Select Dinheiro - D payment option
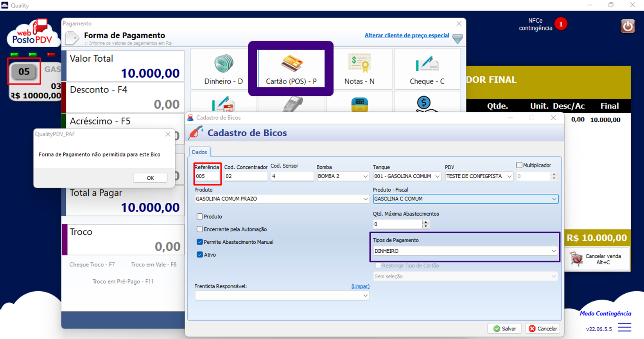644x339 pixels. click(223, 69)
